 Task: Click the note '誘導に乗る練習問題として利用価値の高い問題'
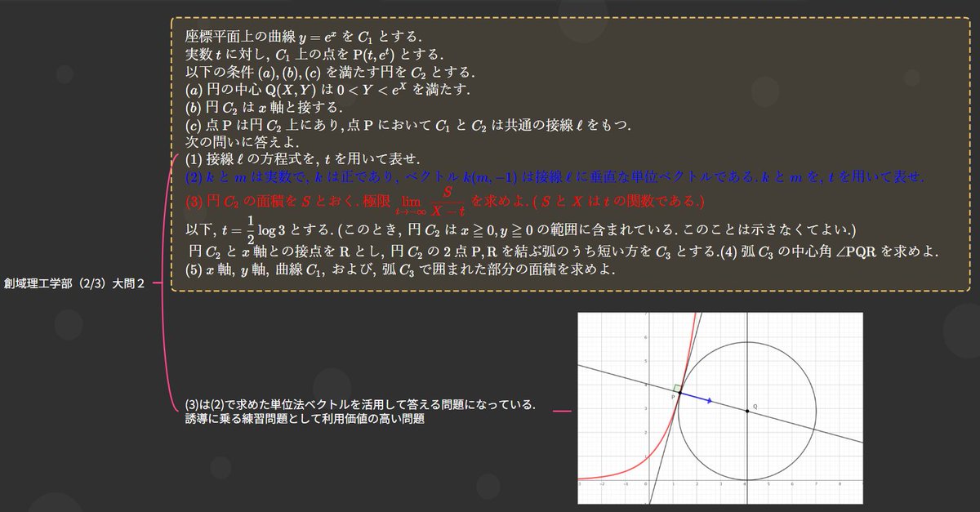305,419
